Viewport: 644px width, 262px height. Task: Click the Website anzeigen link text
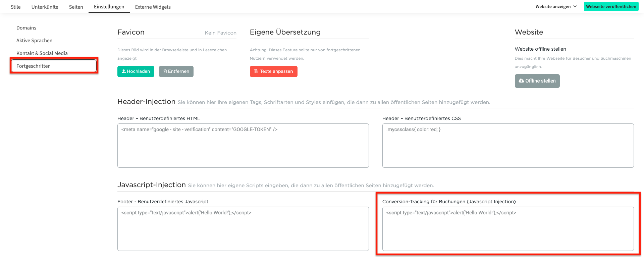(x=553, y=6)
